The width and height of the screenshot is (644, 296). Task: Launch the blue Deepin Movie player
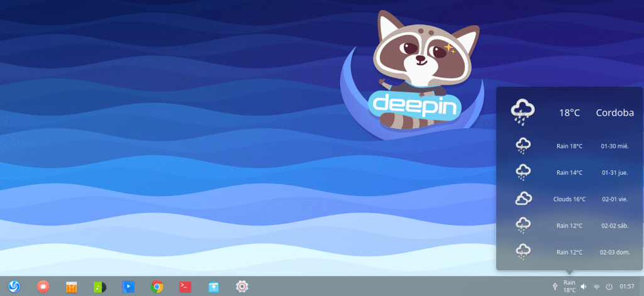[128, 287]
